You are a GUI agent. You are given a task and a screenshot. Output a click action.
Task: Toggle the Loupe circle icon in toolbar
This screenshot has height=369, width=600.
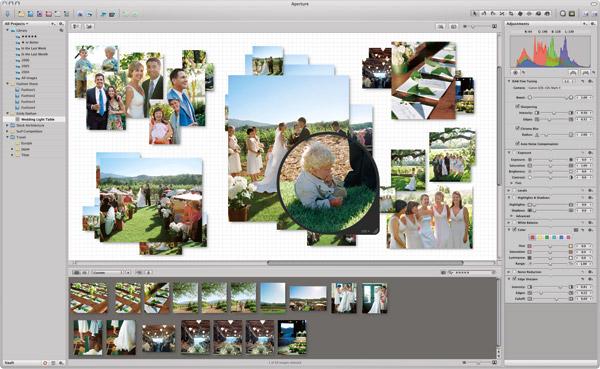[563, 14]
